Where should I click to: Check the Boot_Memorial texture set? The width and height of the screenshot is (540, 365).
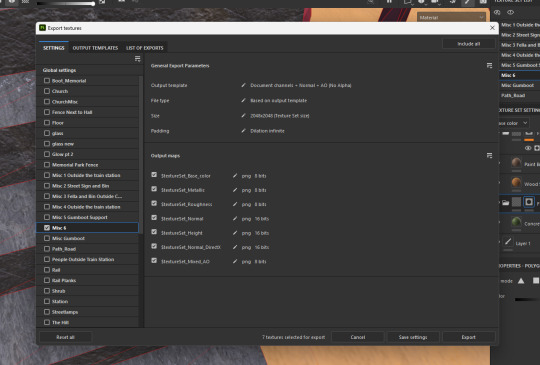pyautogui.click(x=47, y=81)
